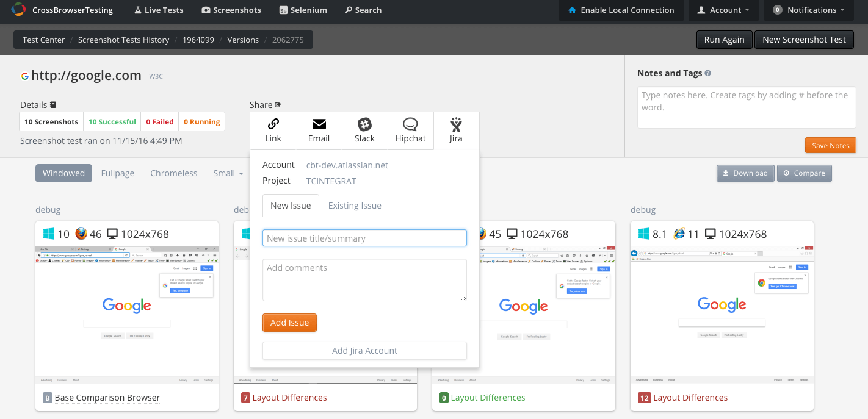Click Enable Local Connection button
Viewport: 868px width, 419px height.
coord(621,10)
